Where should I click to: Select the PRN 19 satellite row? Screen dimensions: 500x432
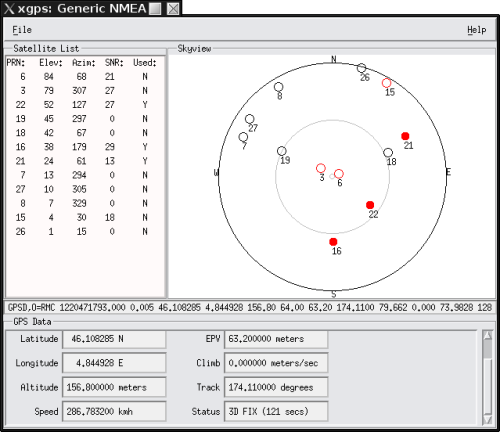(x=85, y=119)
